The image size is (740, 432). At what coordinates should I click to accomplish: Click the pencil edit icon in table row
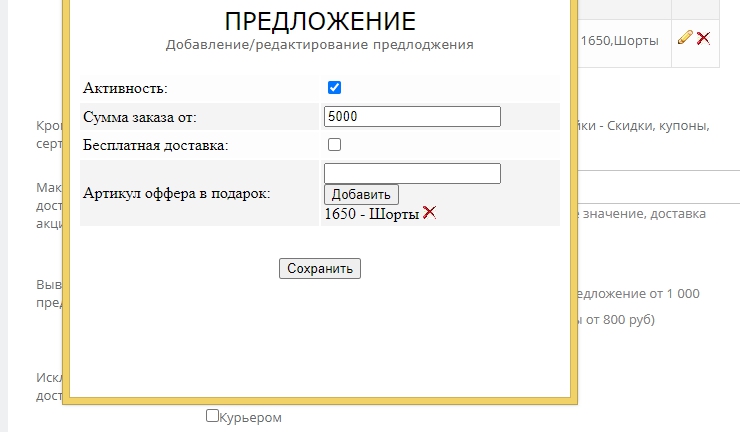coord(685,38)
